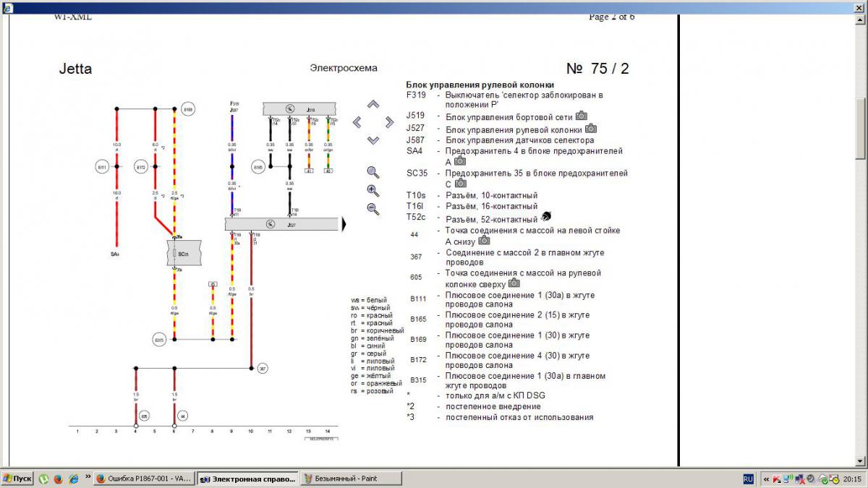Open photo of ground point 44
The height and width of the screenshot is (488, 868).
484,240
